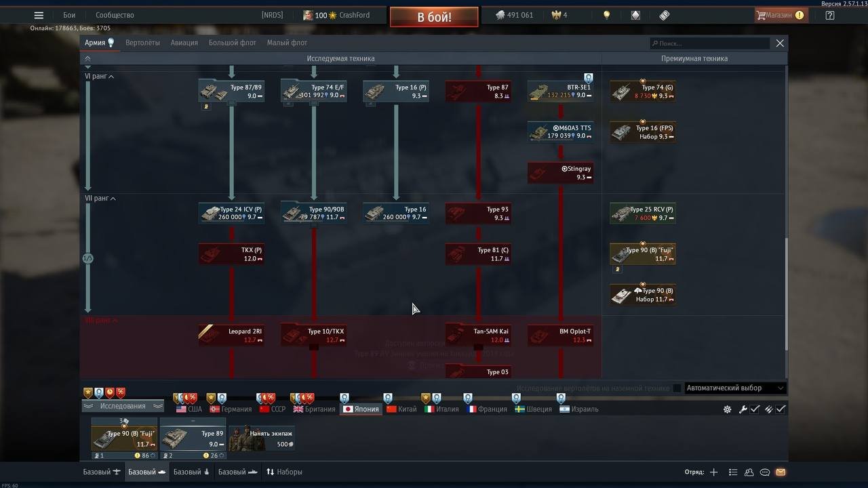Select the Type 90/90B vehicle
This screenshot has width=868, height=488.
coord(314,213)
